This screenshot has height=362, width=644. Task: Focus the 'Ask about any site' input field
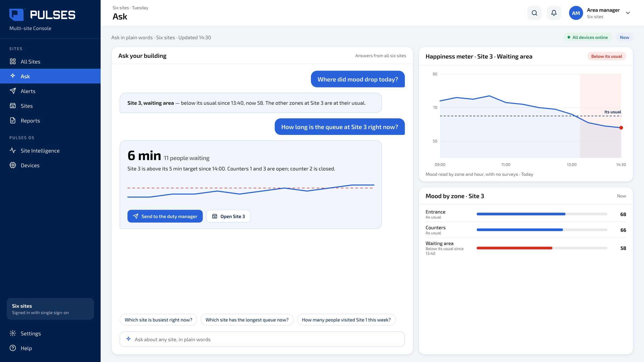click(262, 339)
